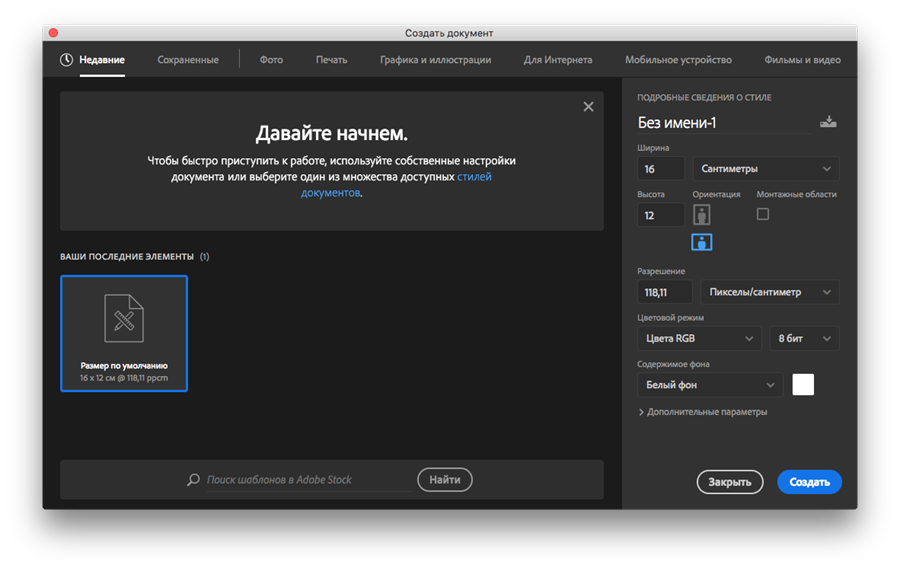900x570 pixels.
Task: Click the clock icon next to Недавние
Action: point(66,60)
